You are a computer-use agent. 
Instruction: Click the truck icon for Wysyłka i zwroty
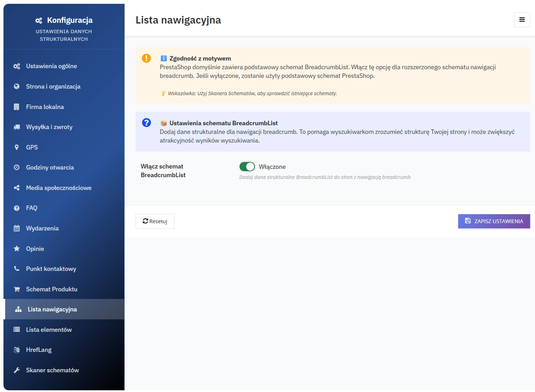coord(17,127)
